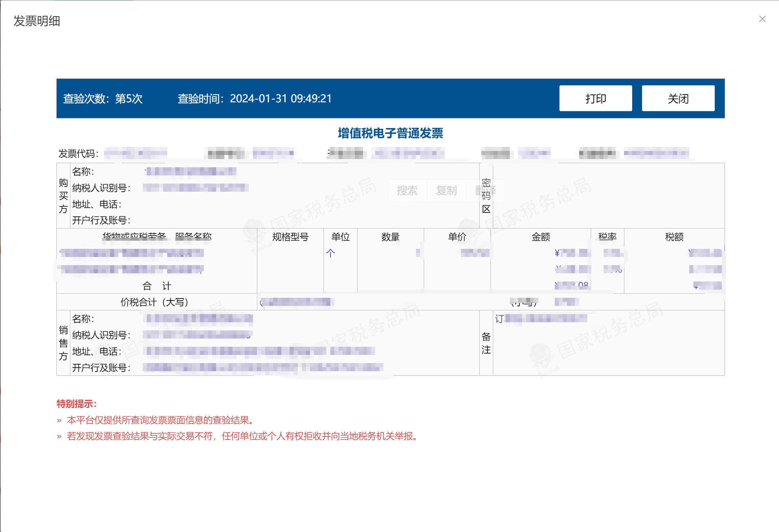Select the 增值税电子普通发票 title text
779x532 pixels.
(391, 133)
